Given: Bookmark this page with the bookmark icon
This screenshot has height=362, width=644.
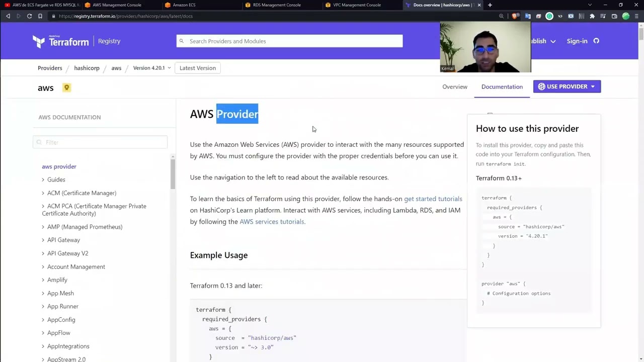Looking at the screenshot, I should tap(40, 16).
